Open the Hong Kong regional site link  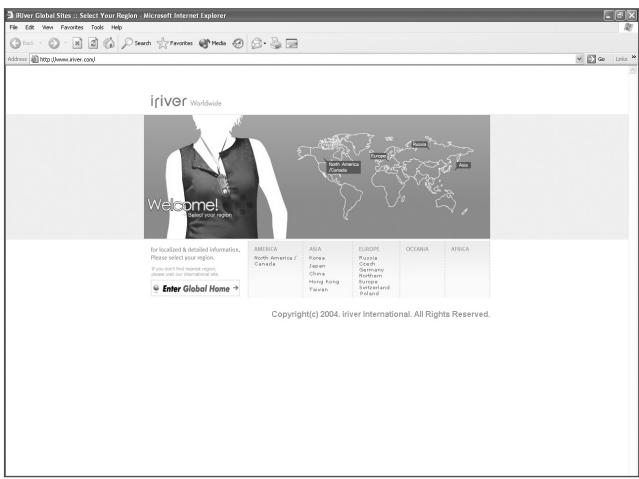tap(324, 282)
